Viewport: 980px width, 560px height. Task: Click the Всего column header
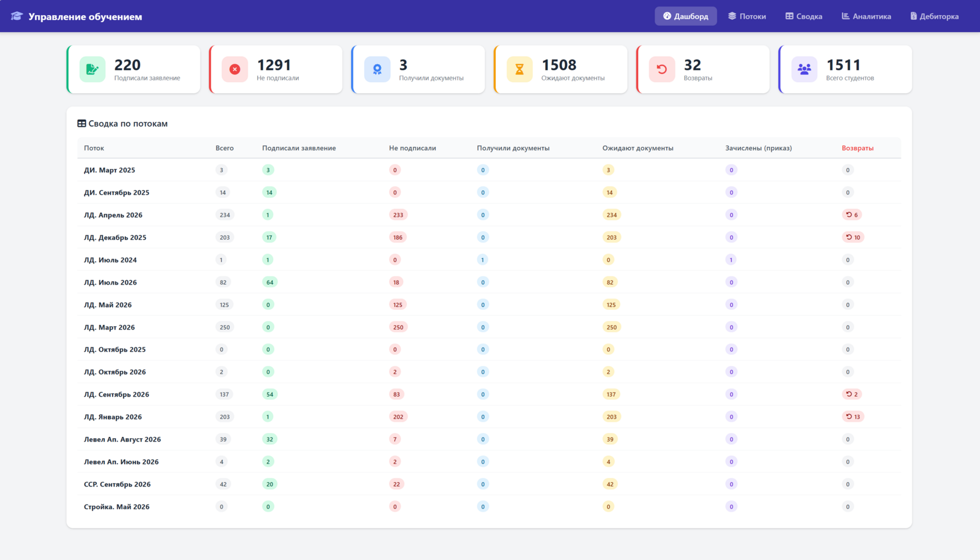(225, 148)
